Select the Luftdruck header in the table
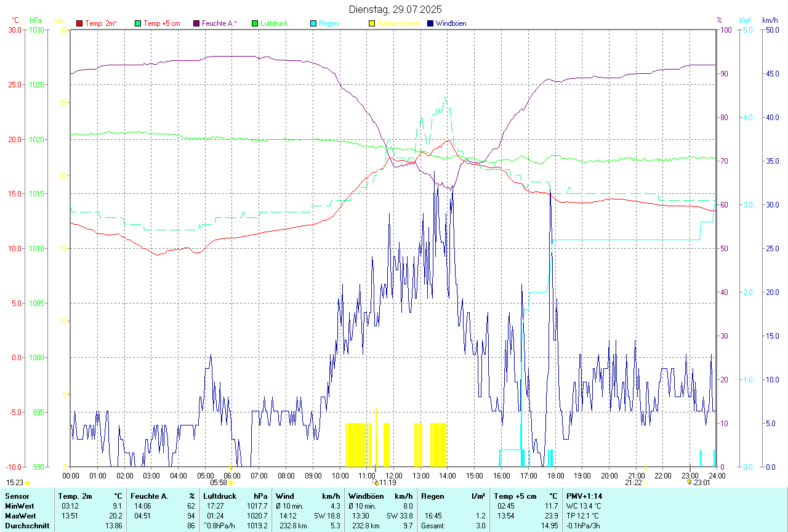 pyautogui.click(x=220, y=496)
